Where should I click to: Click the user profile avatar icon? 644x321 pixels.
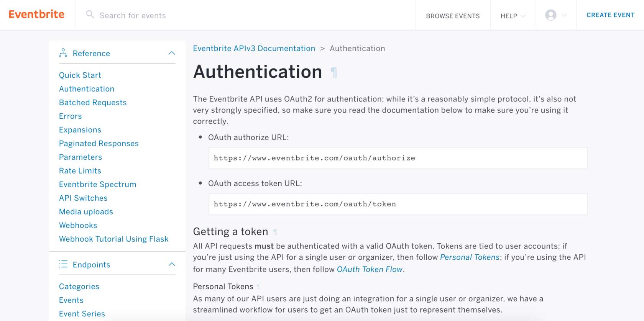pyautogui.click(x=551, y=15)
